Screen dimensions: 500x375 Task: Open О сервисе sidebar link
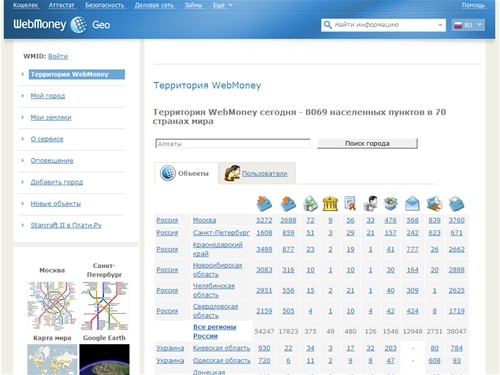pos(47,139)
